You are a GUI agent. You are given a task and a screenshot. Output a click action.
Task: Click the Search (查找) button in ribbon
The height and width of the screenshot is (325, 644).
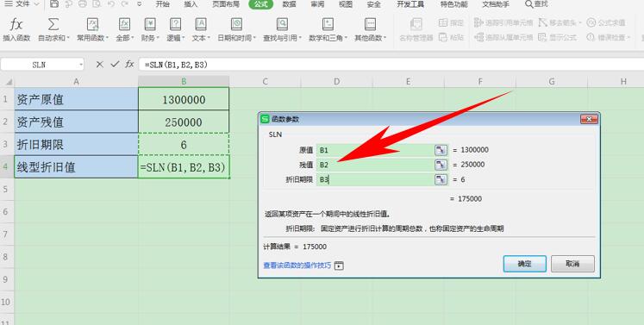click(536, 4)
